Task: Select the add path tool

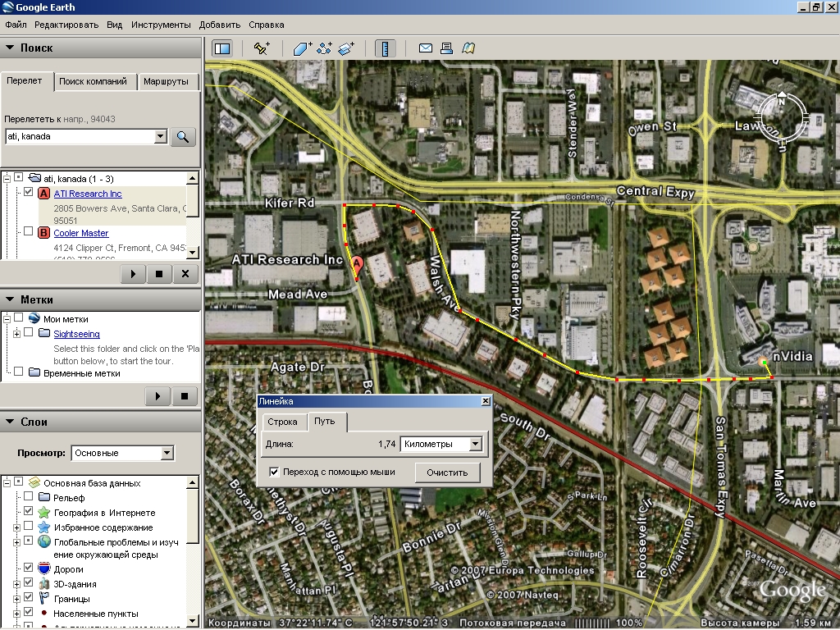Action: 324,48
